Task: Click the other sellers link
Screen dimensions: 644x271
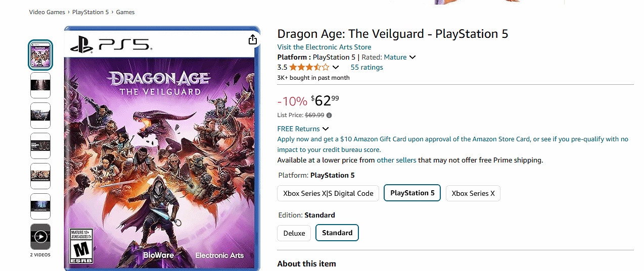Action: point(396,160)
